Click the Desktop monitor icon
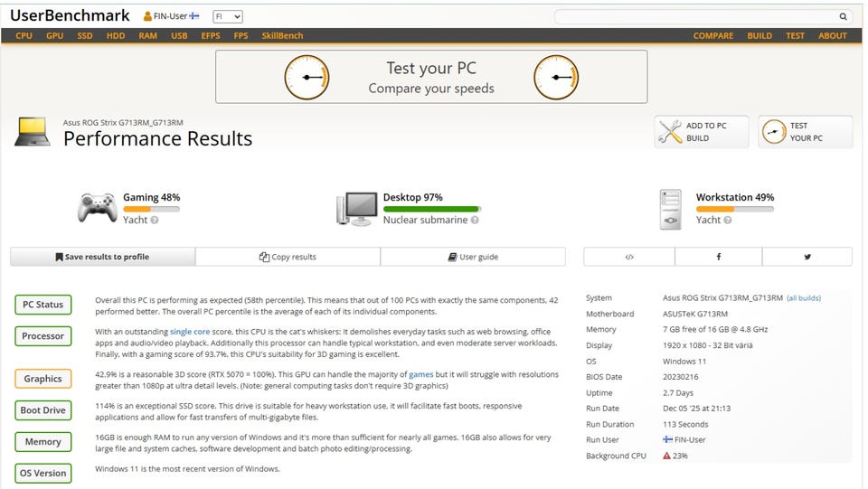The height and width of the screenshot is (489, 868). pyautogui.click(x=356, y=209)
